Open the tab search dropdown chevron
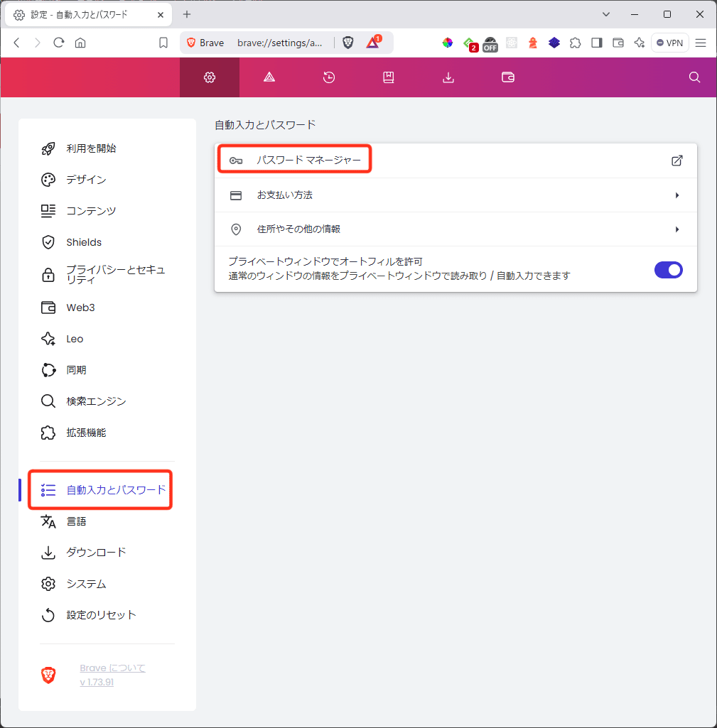Screen dimensions: 717x728 606,14
